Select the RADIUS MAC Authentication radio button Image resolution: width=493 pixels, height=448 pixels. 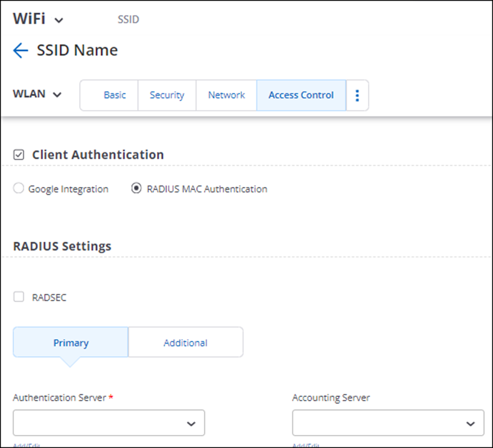click(x=135, y=188)
